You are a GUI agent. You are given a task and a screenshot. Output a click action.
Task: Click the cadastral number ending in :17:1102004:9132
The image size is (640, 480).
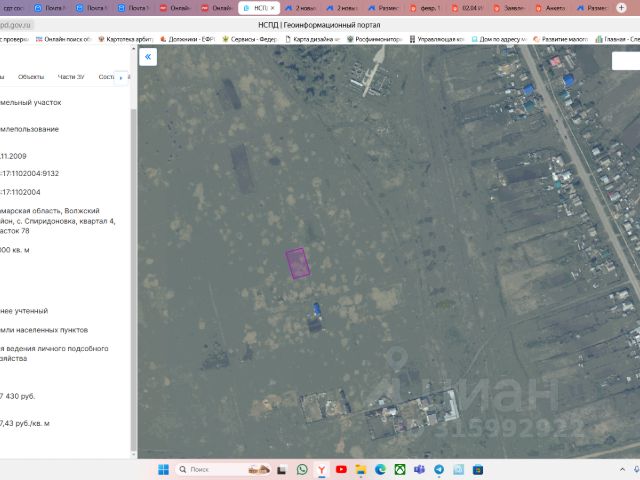click(x=29, y=173)
